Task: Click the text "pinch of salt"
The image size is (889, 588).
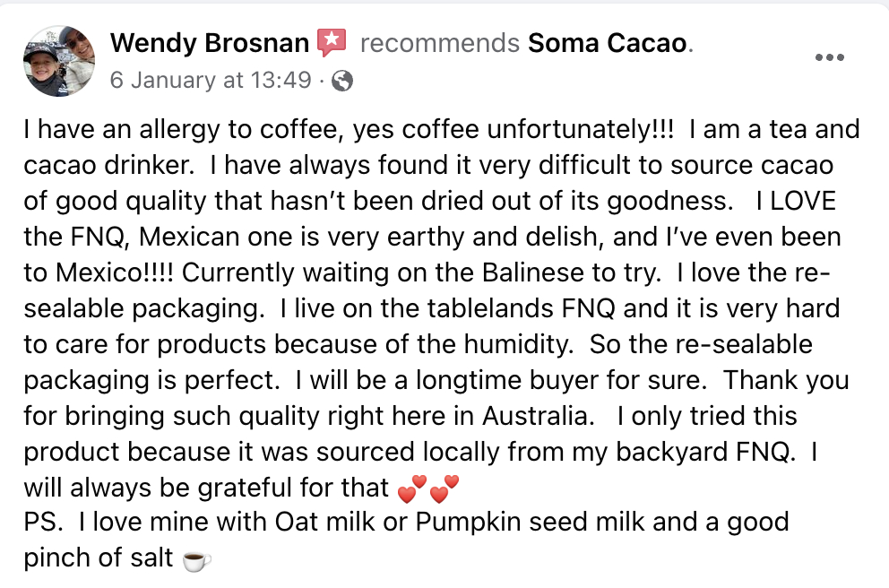Action: click(x=99, y=558)
